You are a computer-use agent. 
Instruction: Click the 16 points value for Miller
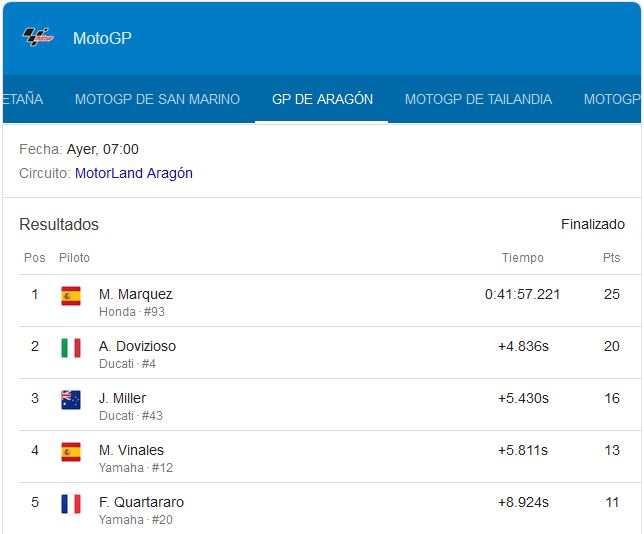pyautogui.click(x=612, y=398)
